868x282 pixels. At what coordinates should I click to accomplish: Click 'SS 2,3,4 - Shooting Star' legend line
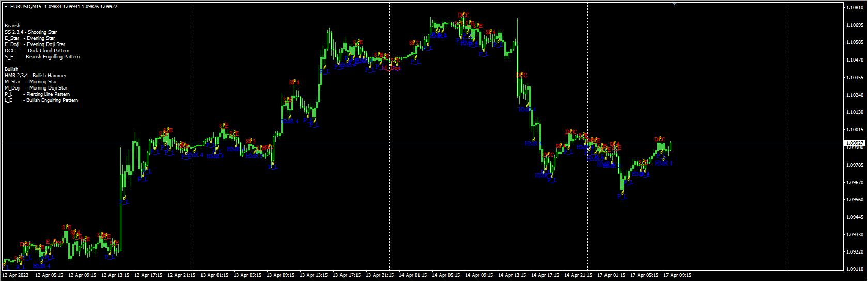30,32
